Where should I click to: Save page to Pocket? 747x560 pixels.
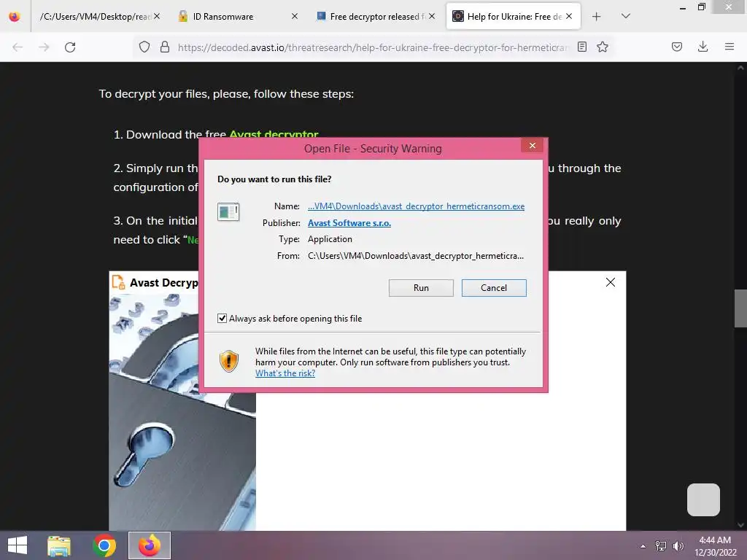[x=676, y=47]
